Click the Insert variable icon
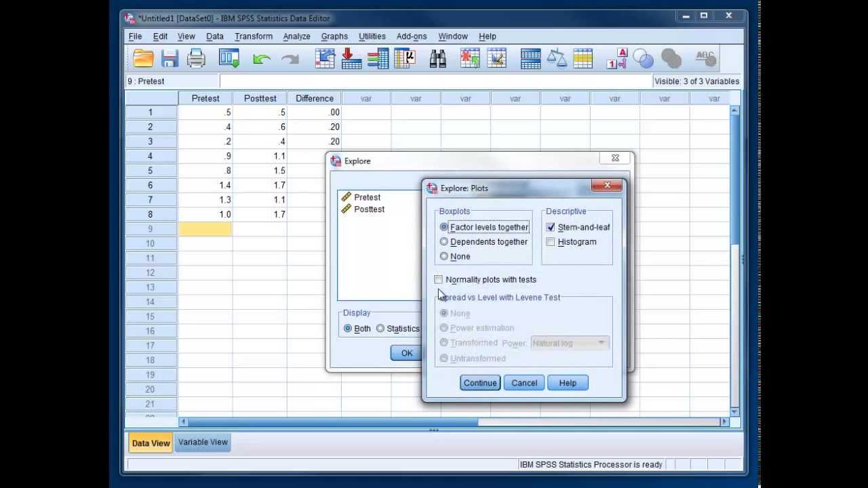The height and width of the screenshot is (488, 868). 497,59
